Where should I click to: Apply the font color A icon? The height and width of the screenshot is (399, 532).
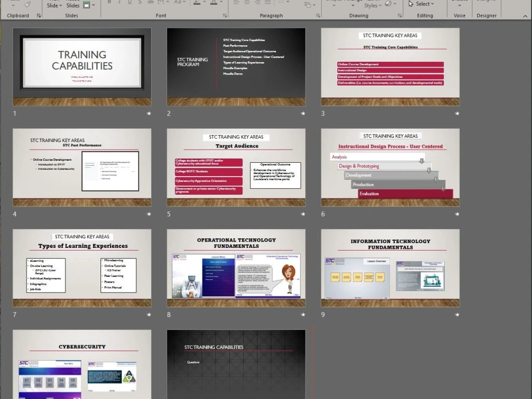click(213, 2)
